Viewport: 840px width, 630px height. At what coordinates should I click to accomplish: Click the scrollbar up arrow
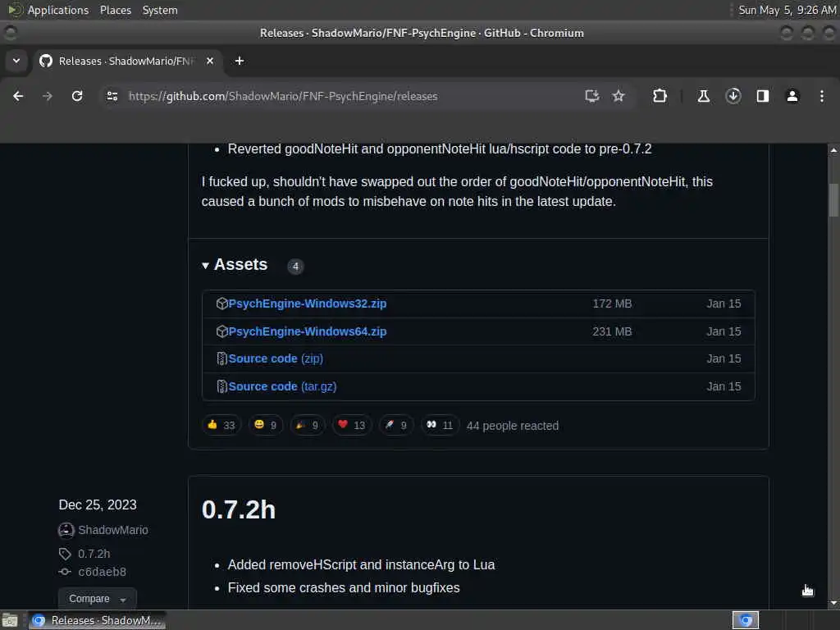[x=833, y=151]
